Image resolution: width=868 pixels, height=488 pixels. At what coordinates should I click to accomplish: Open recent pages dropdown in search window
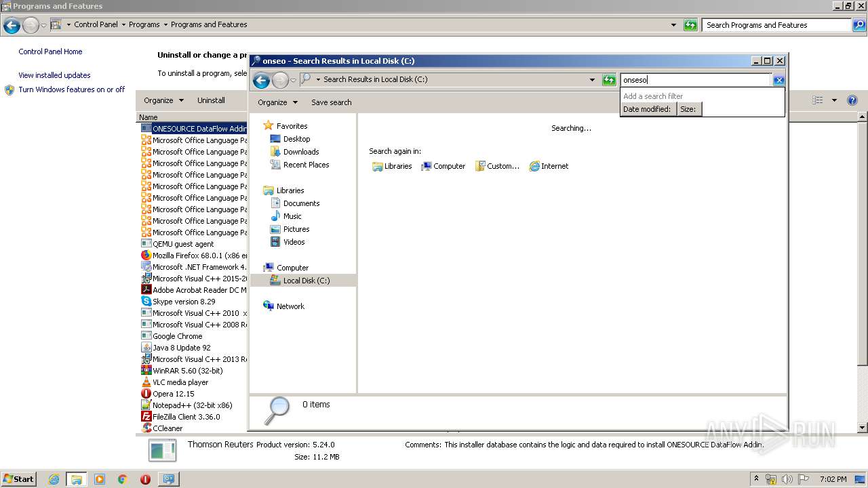[x=293, y=81]
